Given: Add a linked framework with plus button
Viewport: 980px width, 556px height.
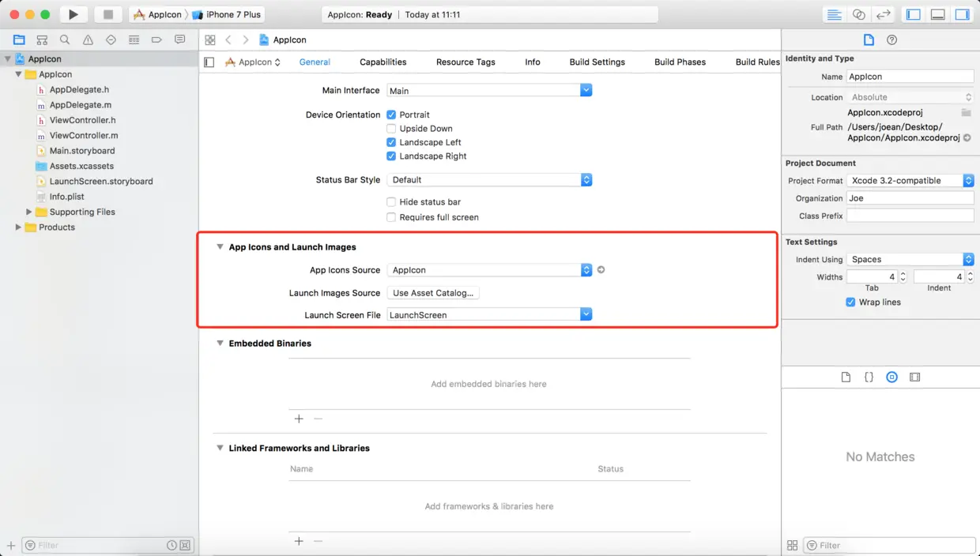Looking at the screenshot, I should coord(299,541).
